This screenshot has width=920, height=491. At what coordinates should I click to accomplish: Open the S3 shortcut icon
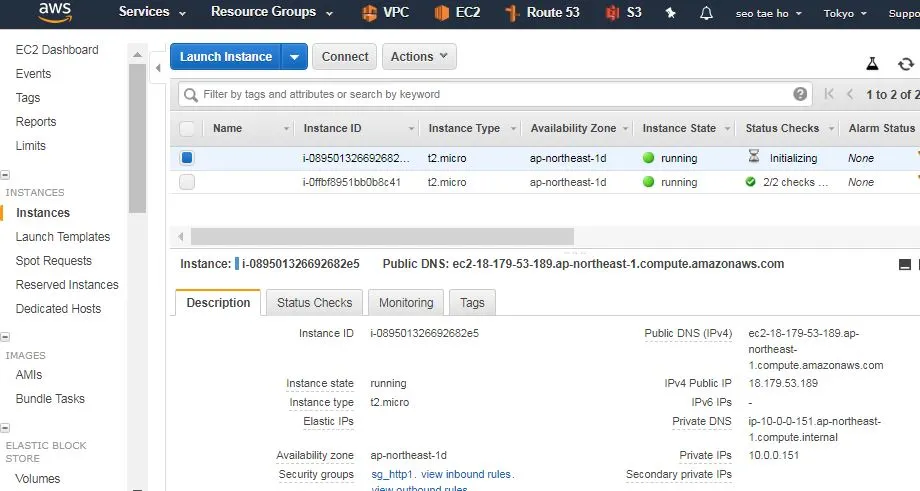(x=613, y=12)
